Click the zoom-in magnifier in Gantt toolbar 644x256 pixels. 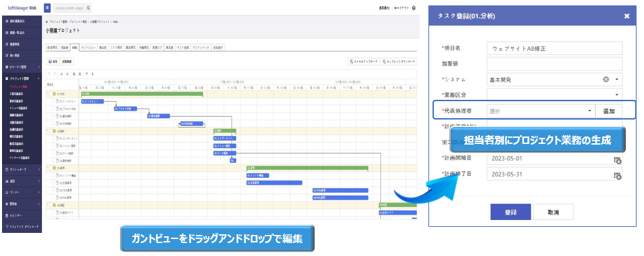click(x=74, y=74)
